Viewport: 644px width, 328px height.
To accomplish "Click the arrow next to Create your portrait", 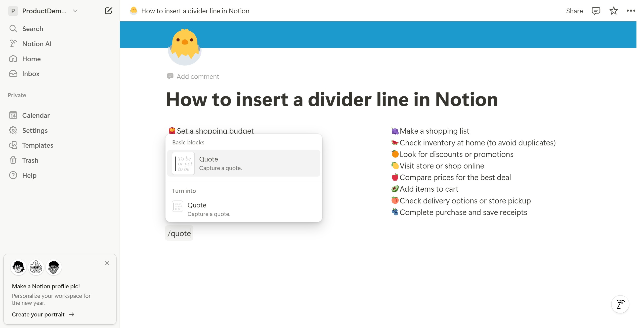I will [x=72, y=314].
